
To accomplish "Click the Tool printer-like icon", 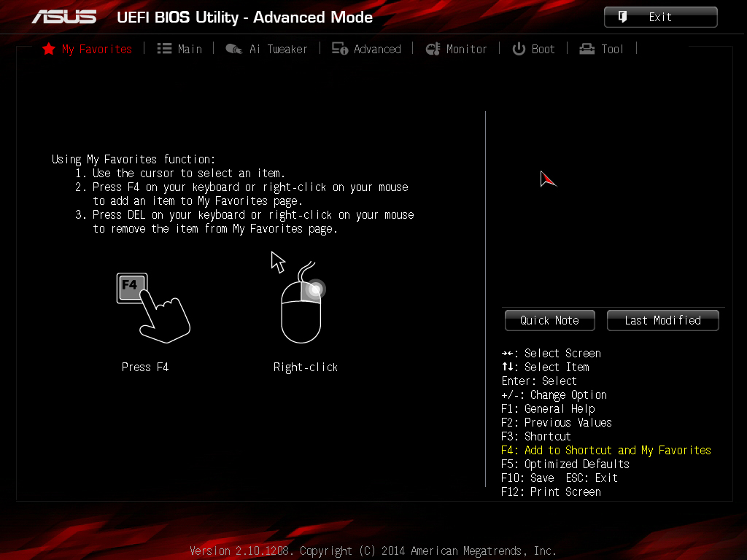I will coord(587,49).
